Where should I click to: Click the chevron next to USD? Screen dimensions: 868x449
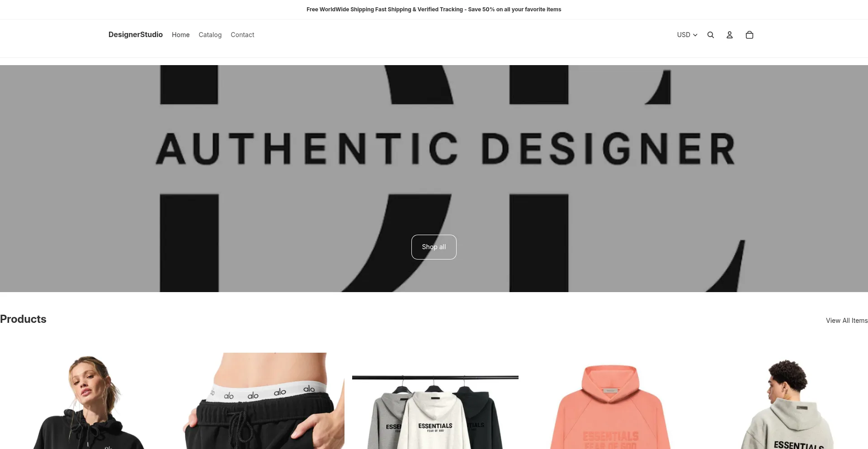[695, 35]
